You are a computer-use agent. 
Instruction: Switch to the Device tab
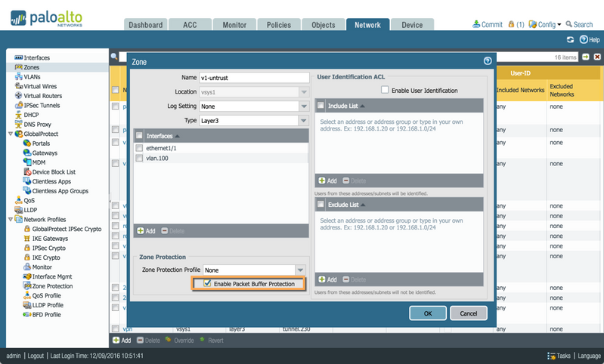(412, 25)
